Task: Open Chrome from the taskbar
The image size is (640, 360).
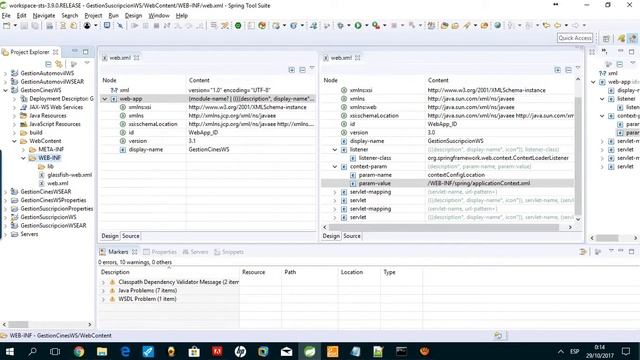Action: point(79,351)
